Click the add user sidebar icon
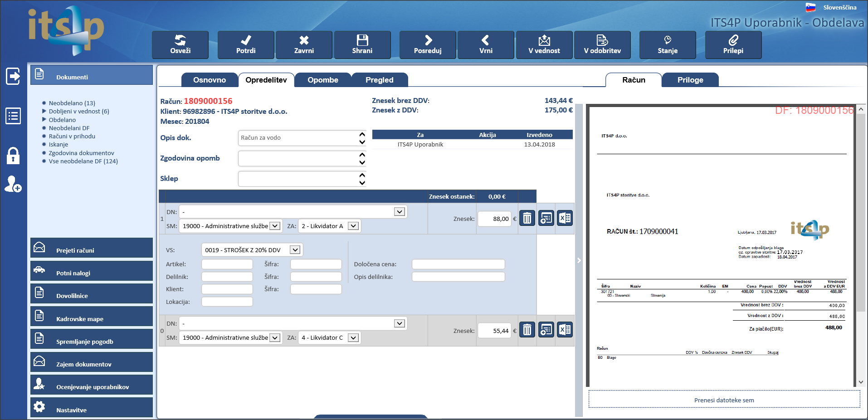Image resolution: width=868 pixels, height=420 pixels. (13, 184)
